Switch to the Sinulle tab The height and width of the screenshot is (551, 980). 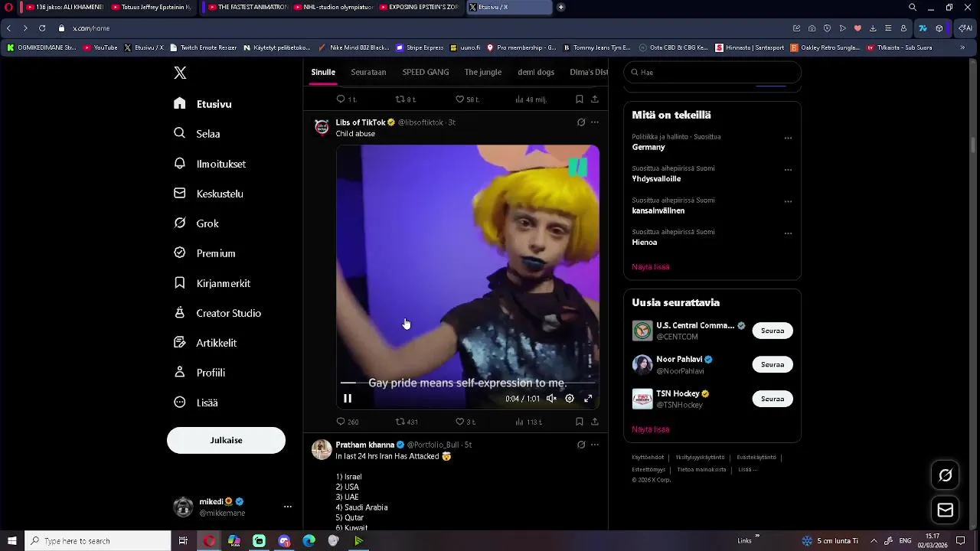click(323, 72)
